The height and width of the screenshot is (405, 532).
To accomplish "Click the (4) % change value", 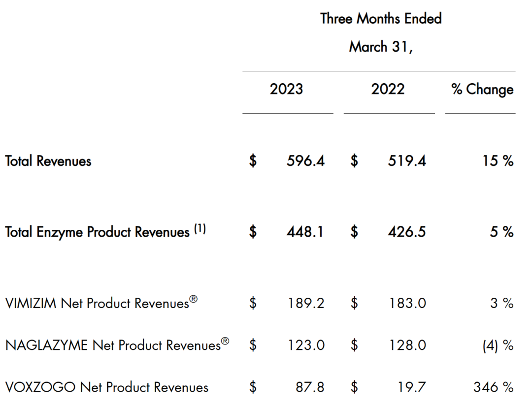I will [498, 345].
